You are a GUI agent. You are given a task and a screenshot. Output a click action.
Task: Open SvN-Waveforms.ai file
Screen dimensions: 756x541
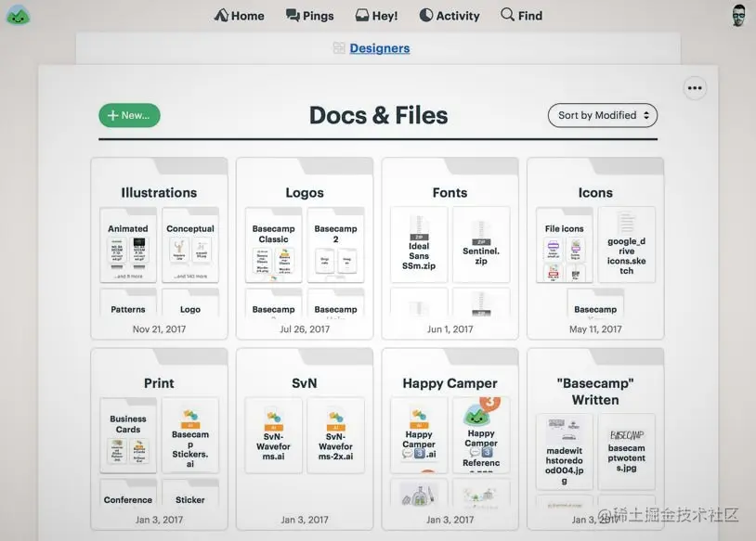pos(273,435)
